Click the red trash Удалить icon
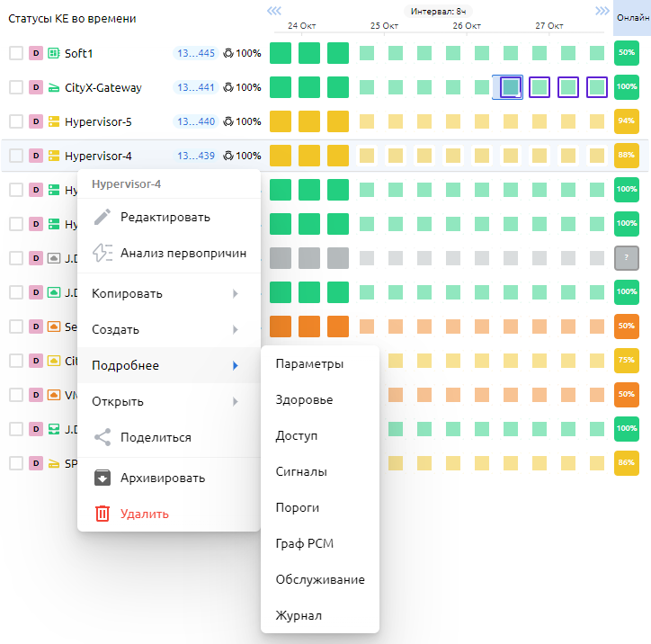This screenshot has height=644, width=651. coord(103,514)
